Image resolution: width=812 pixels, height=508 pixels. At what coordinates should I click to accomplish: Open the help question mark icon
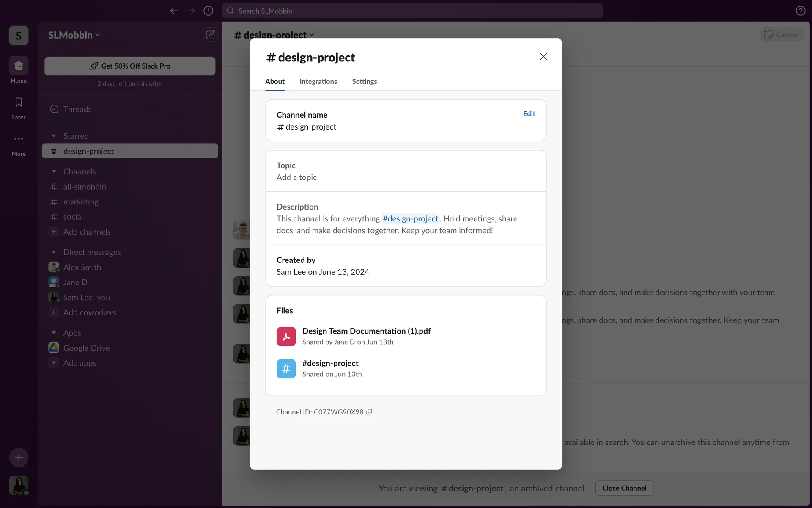800,11
